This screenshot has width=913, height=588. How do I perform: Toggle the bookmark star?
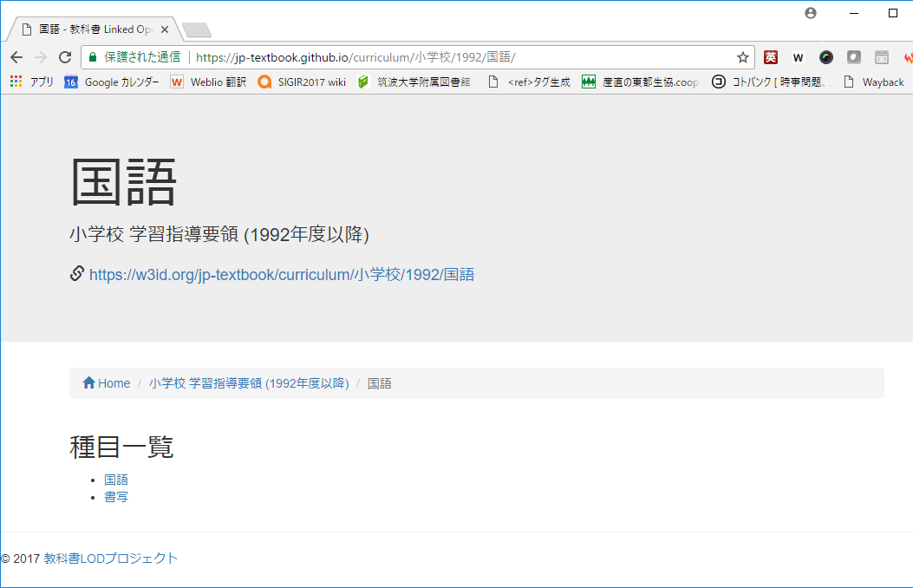(x=742, y=56)
